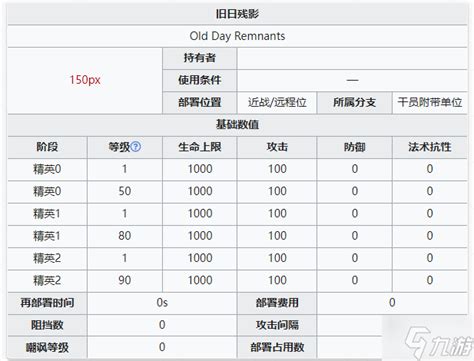Select level value 80 in the 精英1 row
Viewport: 474px width, 361px height.
(125, 236)
